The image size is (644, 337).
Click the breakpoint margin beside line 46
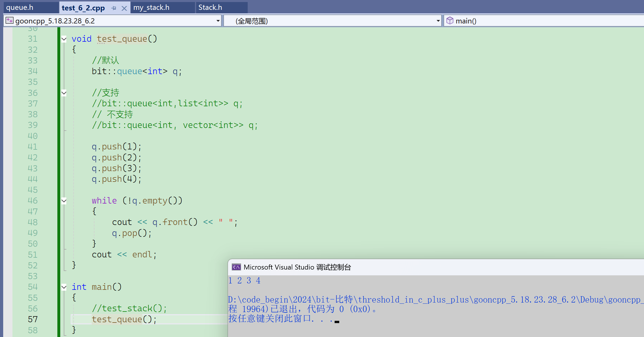coord(8,201)
